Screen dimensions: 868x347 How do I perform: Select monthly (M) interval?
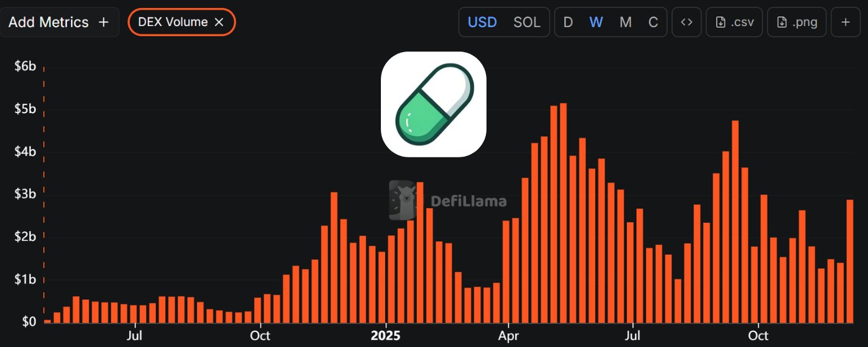(x=626, y=22)
